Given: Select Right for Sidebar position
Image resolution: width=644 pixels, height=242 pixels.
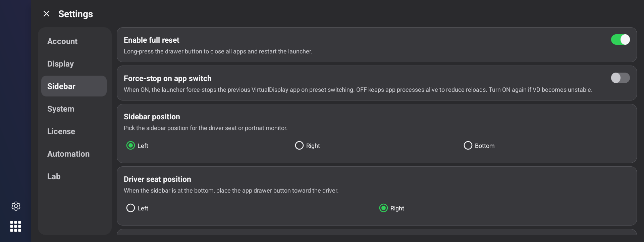Looking at the screenshot, I should click(x=307, y=146).
